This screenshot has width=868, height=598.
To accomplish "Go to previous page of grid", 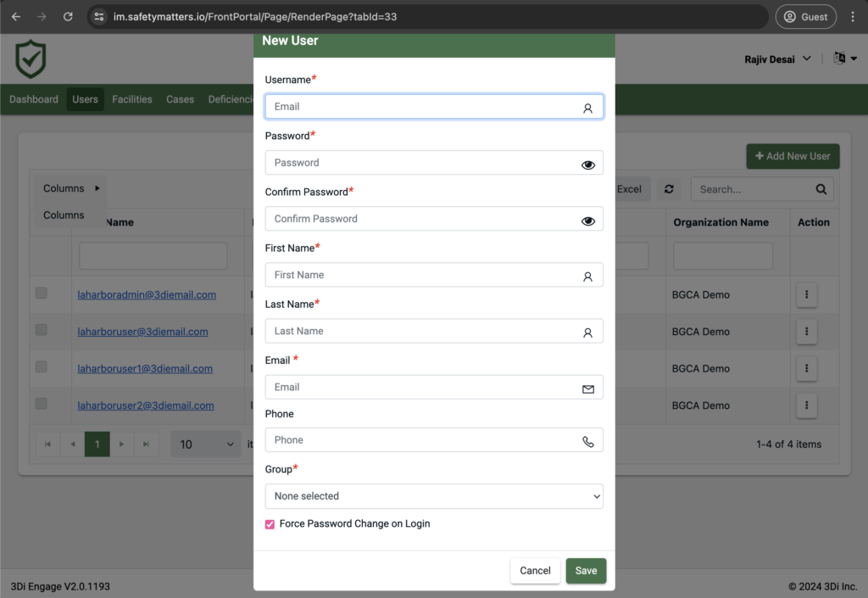I will point(73,444).
